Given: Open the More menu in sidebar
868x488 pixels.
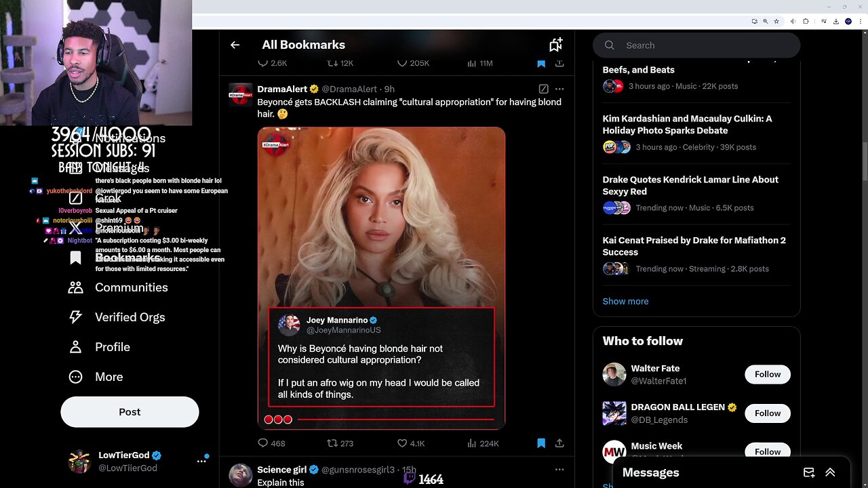Looking at the screenshot, I should [x=96, y=377].
